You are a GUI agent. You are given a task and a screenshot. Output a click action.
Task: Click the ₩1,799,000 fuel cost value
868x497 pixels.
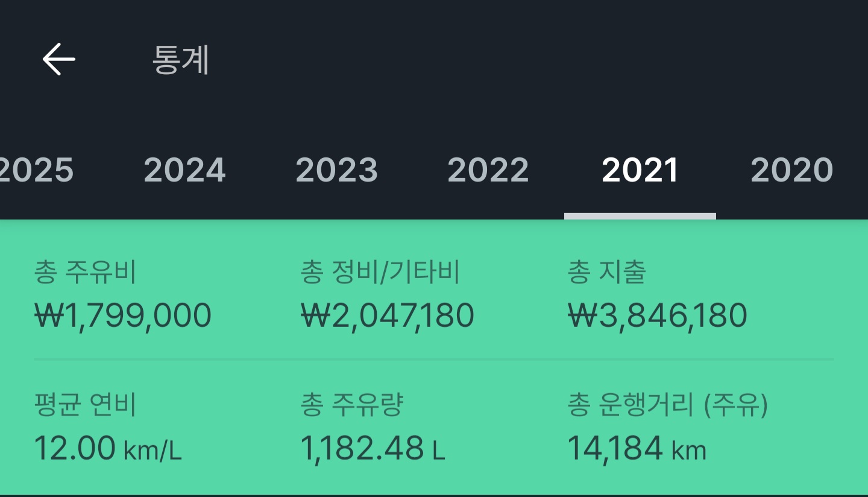coord(123,315)
